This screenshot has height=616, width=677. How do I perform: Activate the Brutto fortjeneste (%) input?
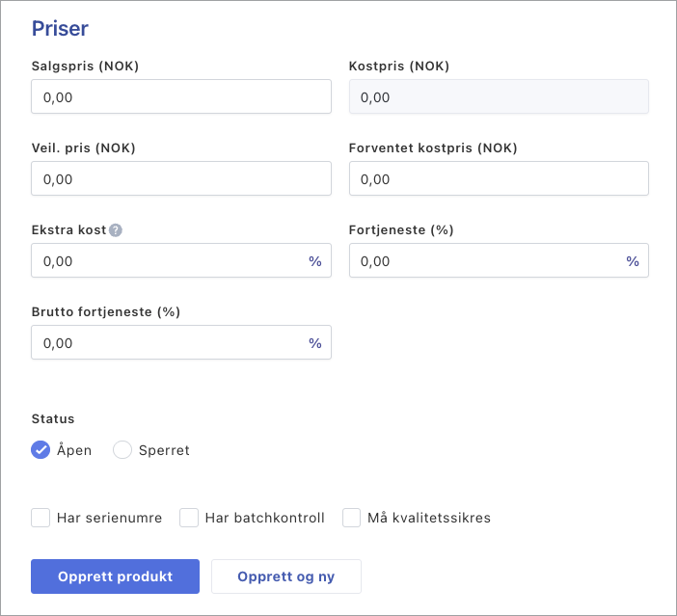pyautogui.click(x=164, y=343)
